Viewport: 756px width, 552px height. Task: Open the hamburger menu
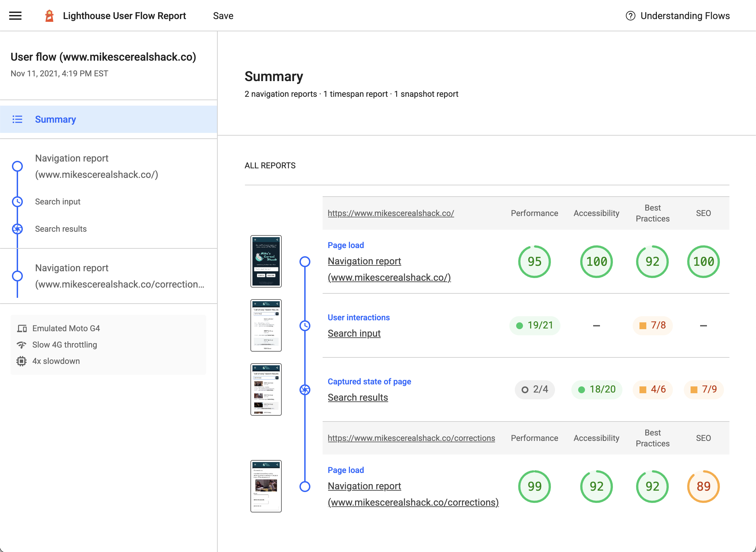coord(15,16)
